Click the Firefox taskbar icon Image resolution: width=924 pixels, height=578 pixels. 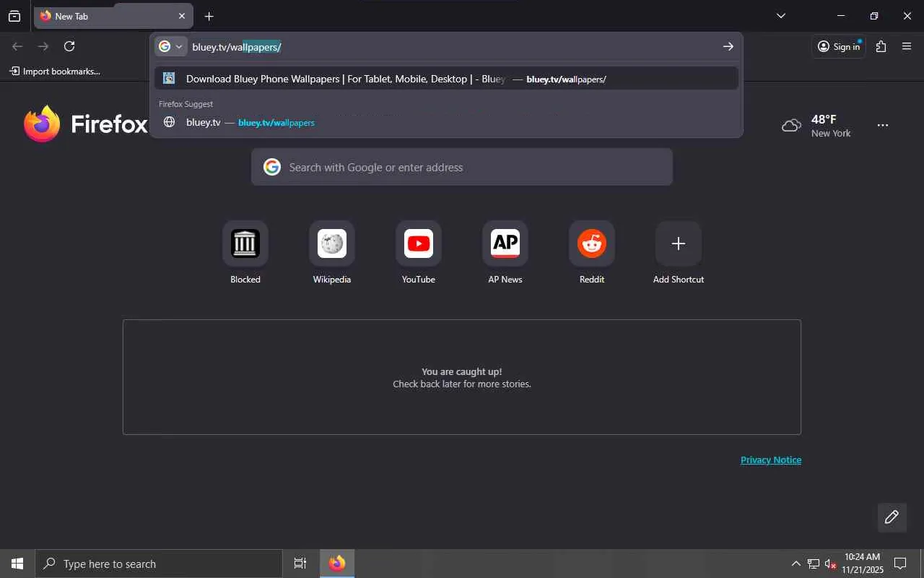337,564
